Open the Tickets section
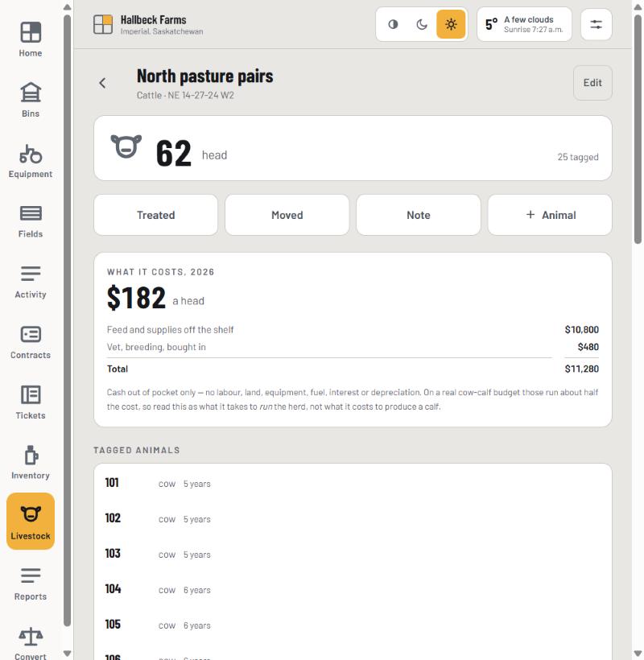 (x=31, y=402)
